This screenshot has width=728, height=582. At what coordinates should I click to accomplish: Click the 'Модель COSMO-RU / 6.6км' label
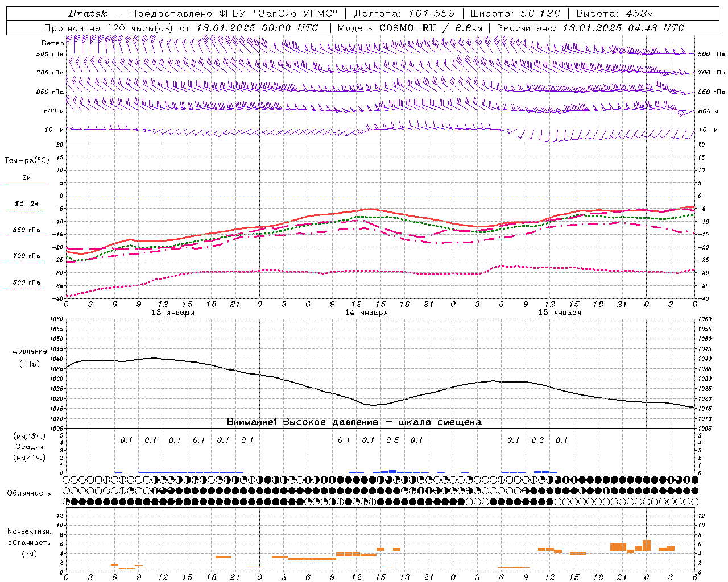pyautogui.click(x=409, y=28)
